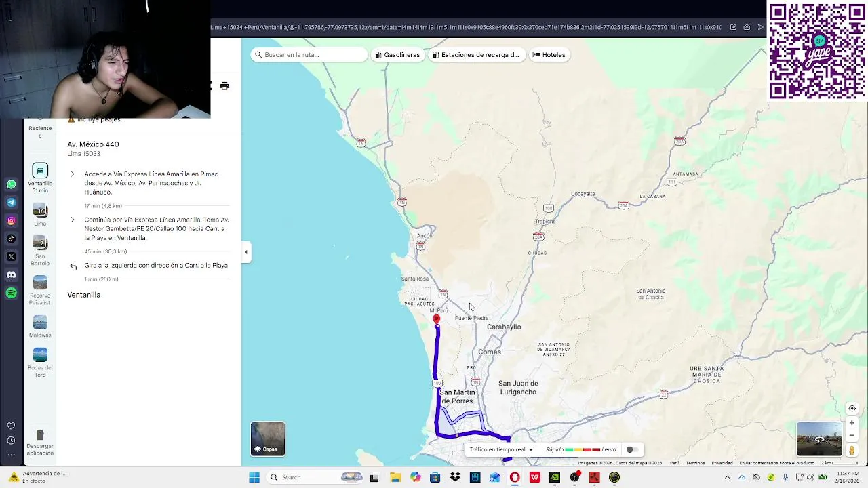Viewport: 868px width, 488px height.
Task: Pick the Street View pegman icon
Action: [x=852, y=450]
